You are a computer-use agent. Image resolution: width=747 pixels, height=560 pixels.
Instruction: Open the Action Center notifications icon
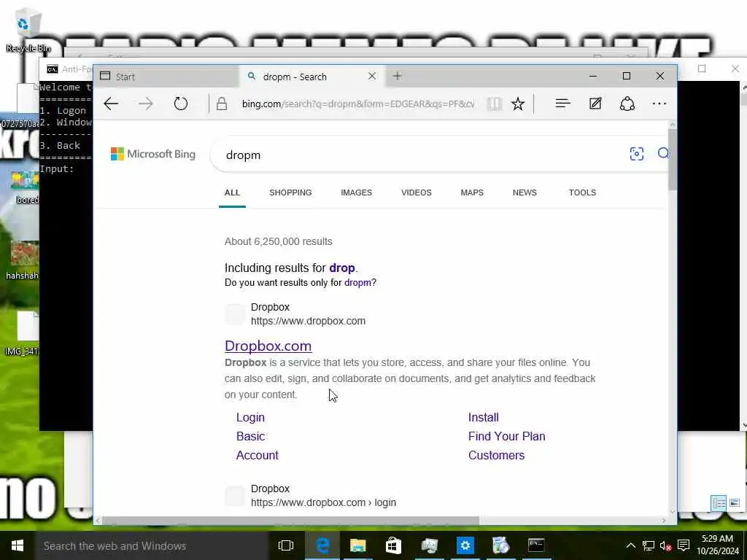684,545
